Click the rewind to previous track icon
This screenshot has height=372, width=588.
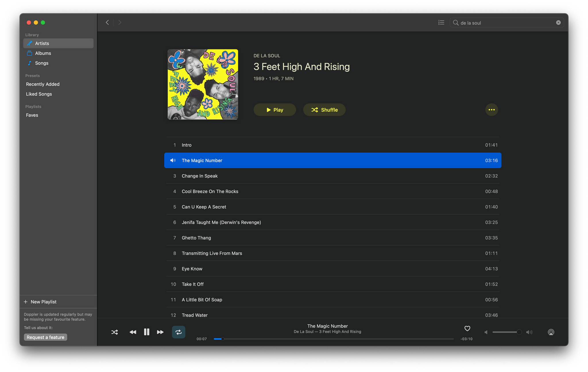131,332
